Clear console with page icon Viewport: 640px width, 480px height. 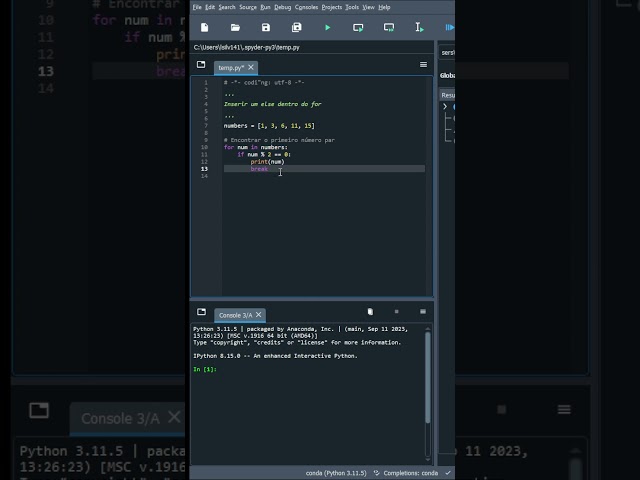[x=370, y=312]
